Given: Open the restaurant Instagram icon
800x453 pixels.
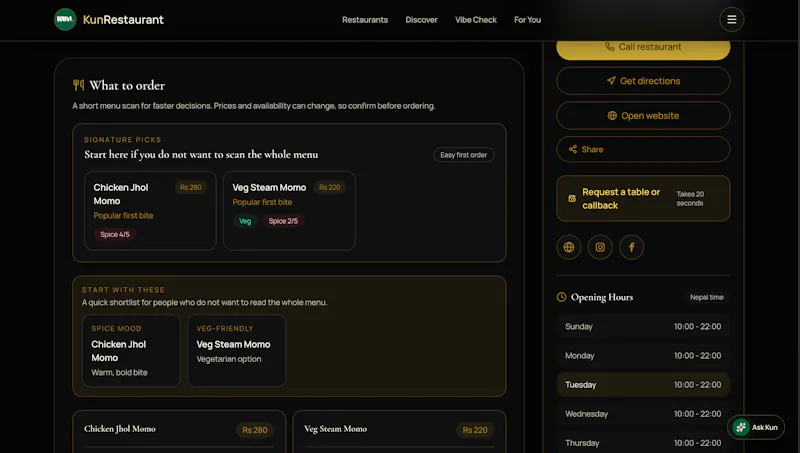Looking at the screenshot, I should pos(600,247).
